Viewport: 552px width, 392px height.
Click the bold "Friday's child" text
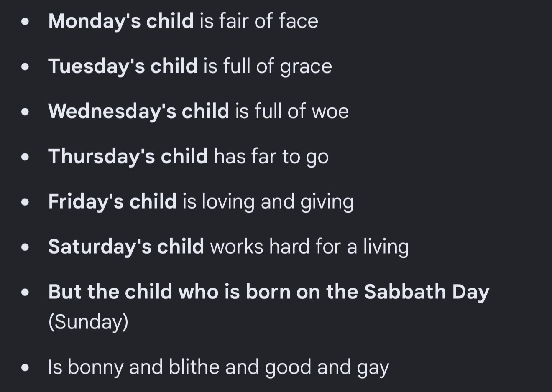pyautogui.click(x=112, y=201)
